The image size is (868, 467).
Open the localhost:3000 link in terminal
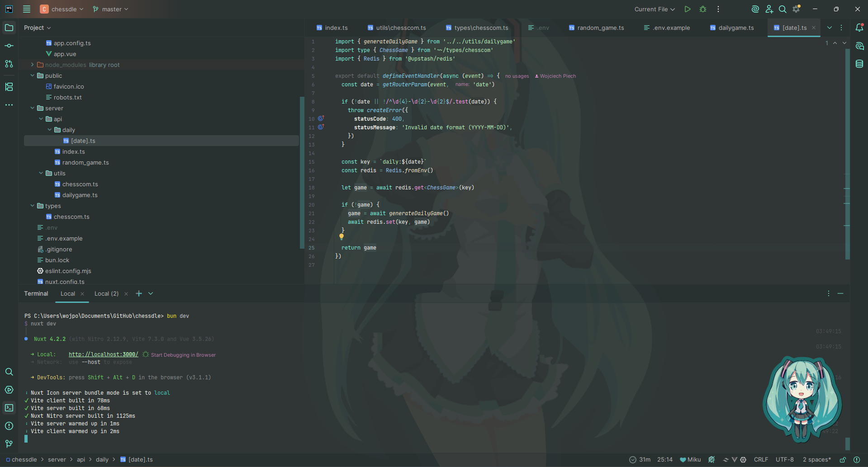click(103, 354)
